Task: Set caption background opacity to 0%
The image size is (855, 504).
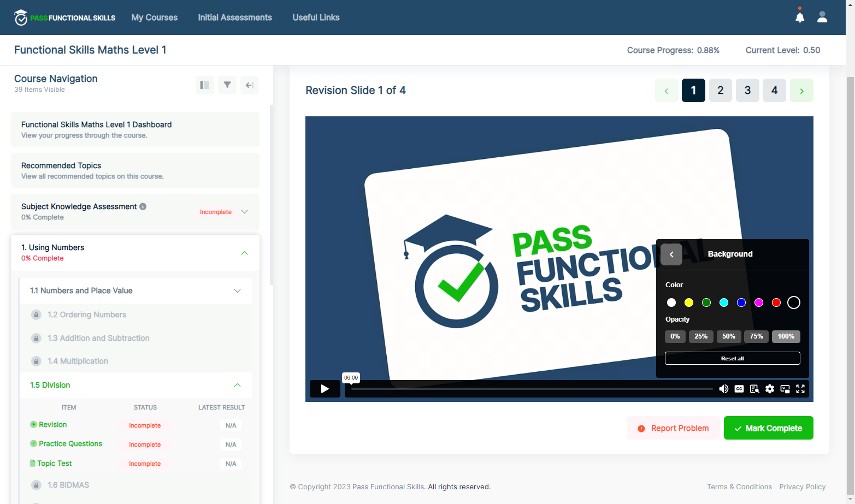Action: coord(675,336)
